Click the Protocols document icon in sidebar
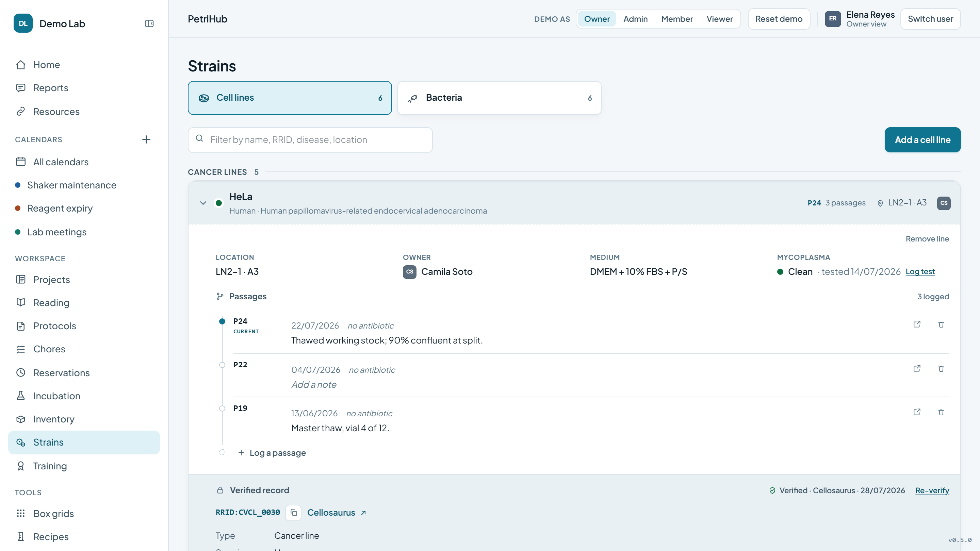 pyautogui.click(x=21, y=326)
